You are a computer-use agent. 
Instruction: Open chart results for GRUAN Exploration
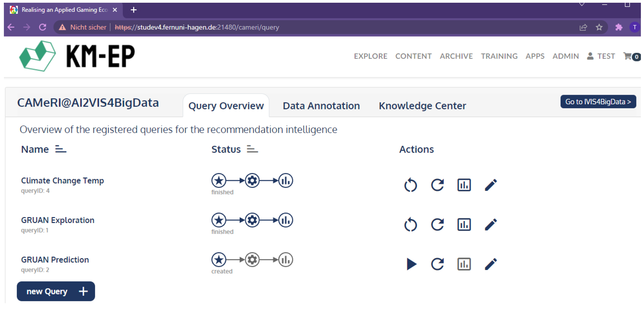(464, 224)
